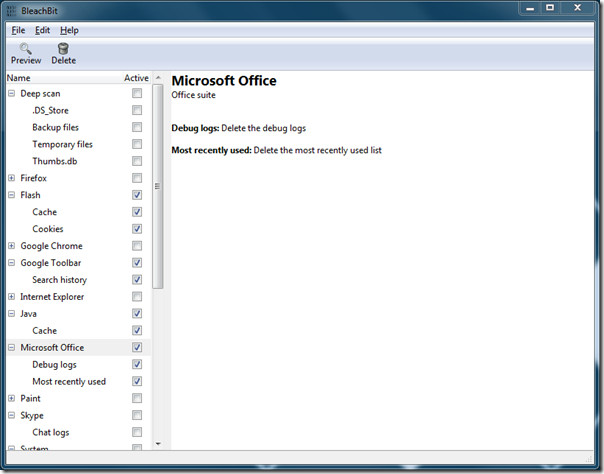Uncheck the Search history checkbox
The image size is (604, 474).
tap(137, 280)
